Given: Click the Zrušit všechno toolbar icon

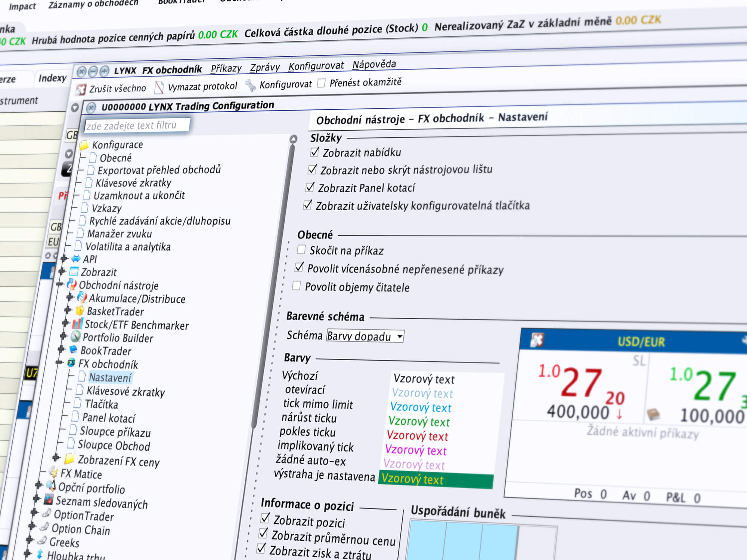Looking at the screenshot, I should [x=81, y=90].
